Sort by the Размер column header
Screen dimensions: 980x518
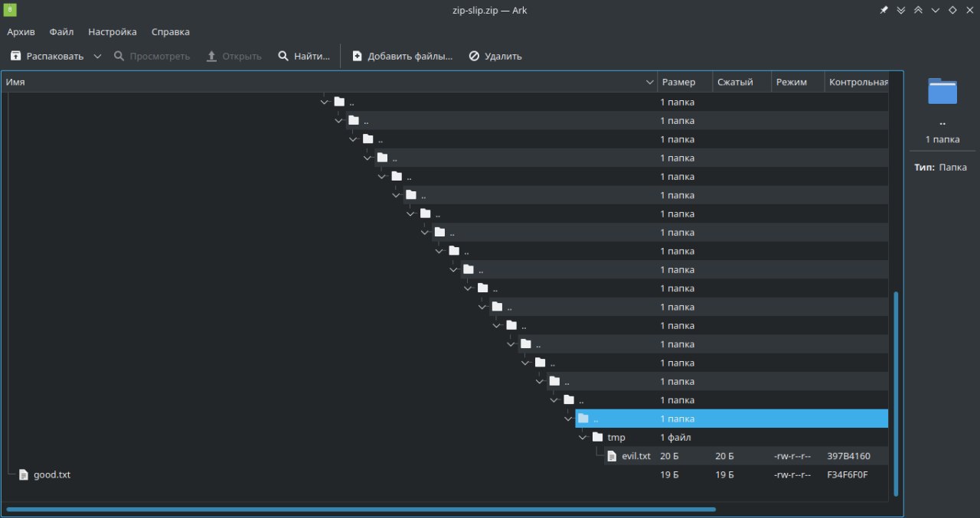(684, 82)
